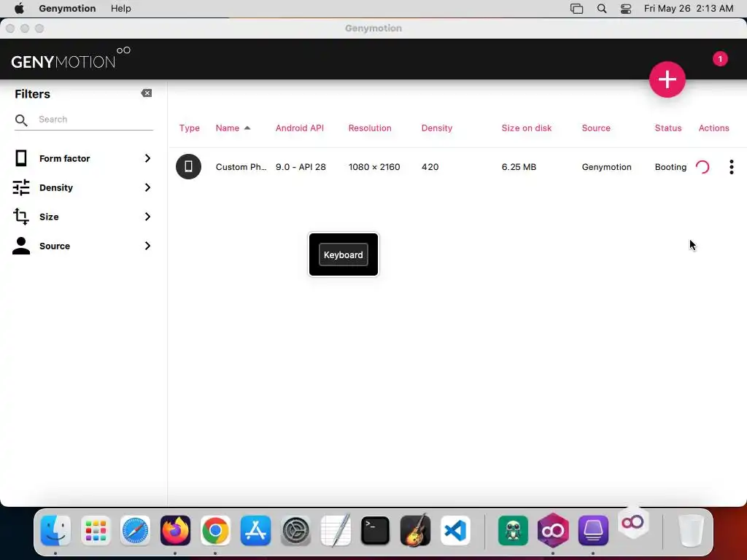Click the Type column header
The image size is (747, 560).
[189, 128]
